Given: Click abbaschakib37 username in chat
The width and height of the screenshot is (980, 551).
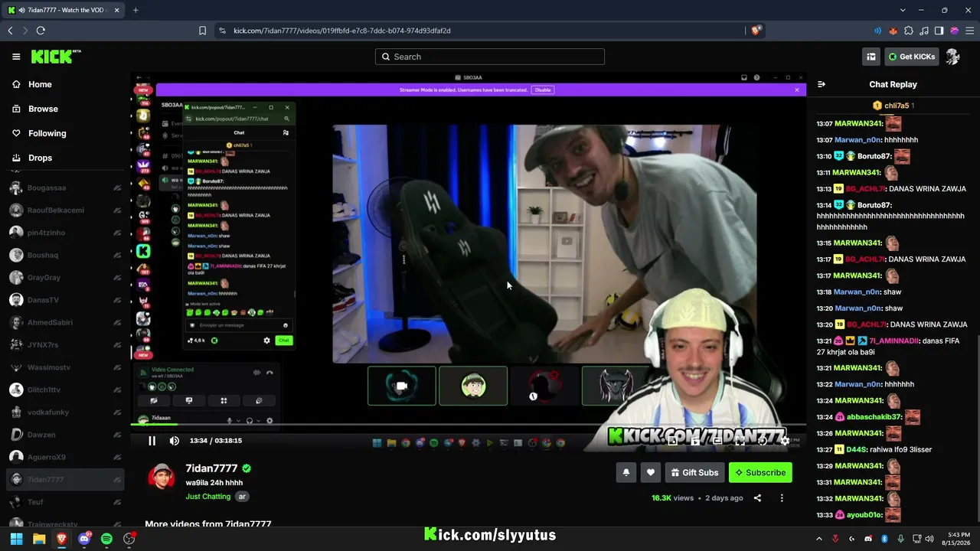Looking at the screenshot, I should pos(874,417).
